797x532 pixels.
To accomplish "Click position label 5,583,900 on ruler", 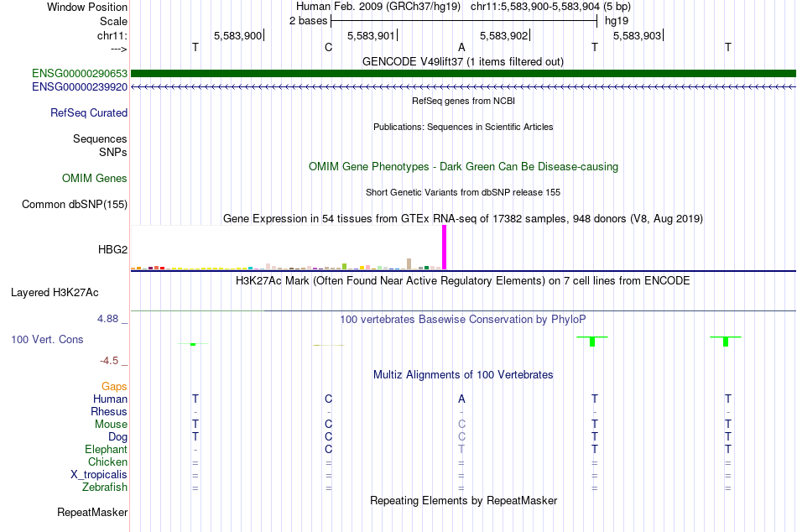I will point(238,35).
